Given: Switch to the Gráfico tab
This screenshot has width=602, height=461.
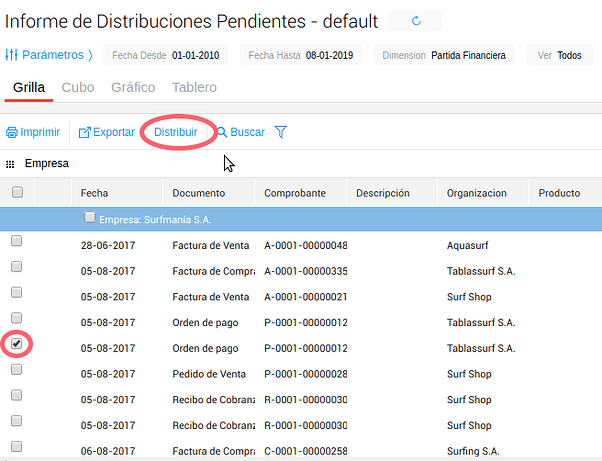Looking at the screenshot, I should [133, 87].
